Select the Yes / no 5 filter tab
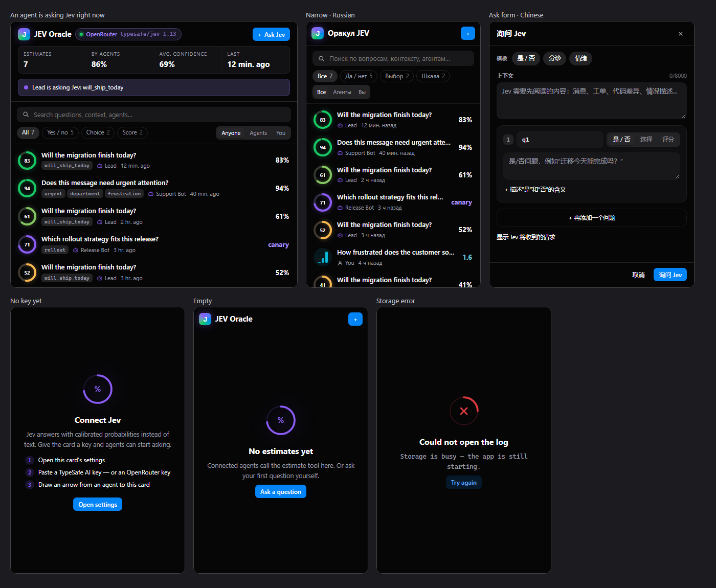Screen dimensions: 716x588 (60, 132)
